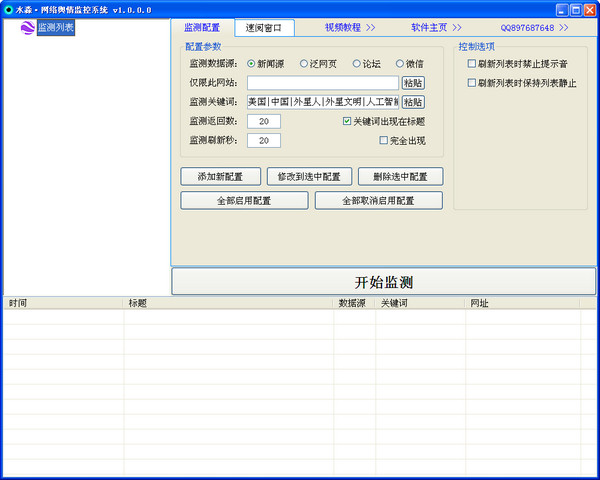The image size is (600, 480).
Task: Click the 添加新配置 button
Action: (x=221, y=176)
